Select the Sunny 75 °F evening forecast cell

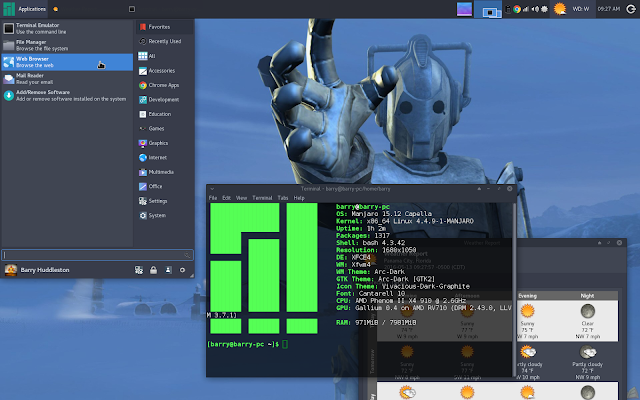coord(528,321)
